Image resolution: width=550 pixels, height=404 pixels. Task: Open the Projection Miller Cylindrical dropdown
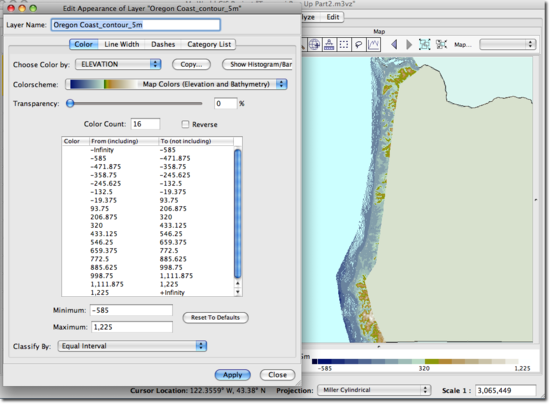coord(374,390)
